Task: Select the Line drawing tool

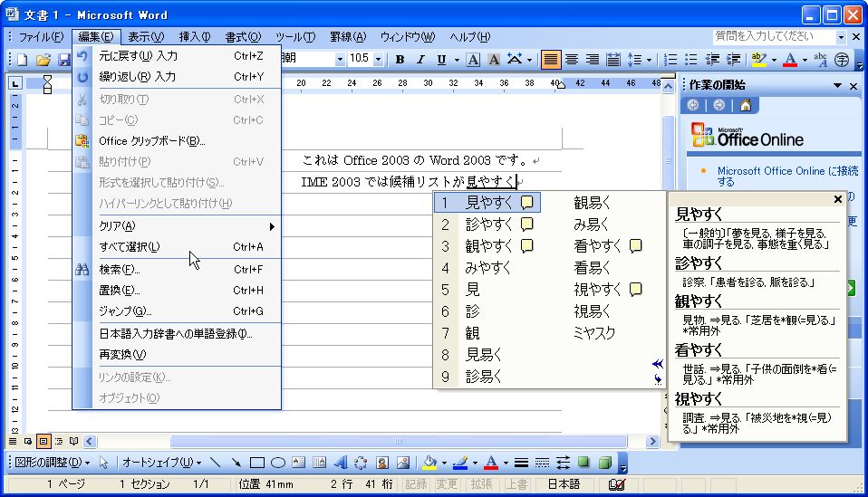Action: tap(216, 463)
